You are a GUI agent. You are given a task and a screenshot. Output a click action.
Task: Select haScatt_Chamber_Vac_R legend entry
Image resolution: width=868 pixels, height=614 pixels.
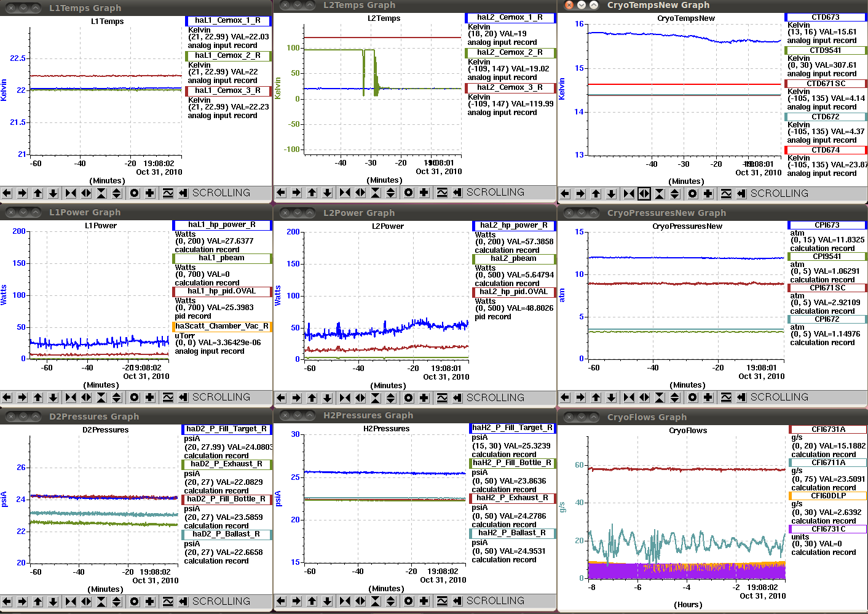[x=222, y=327]
